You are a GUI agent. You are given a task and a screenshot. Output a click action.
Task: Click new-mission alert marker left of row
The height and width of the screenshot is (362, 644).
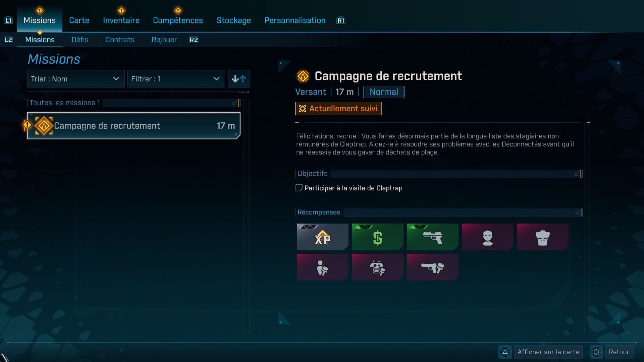27,125
